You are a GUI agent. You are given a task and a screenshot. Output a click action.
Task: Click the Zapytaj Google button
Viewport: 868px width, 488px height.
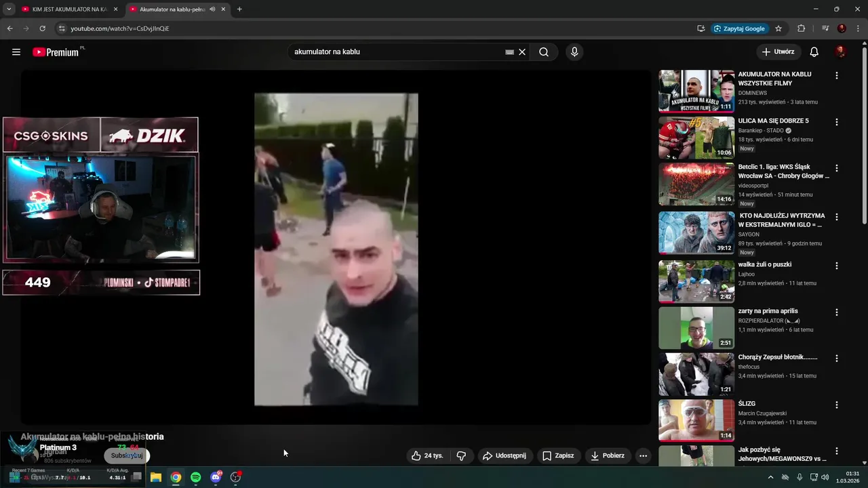pos(740,28)
